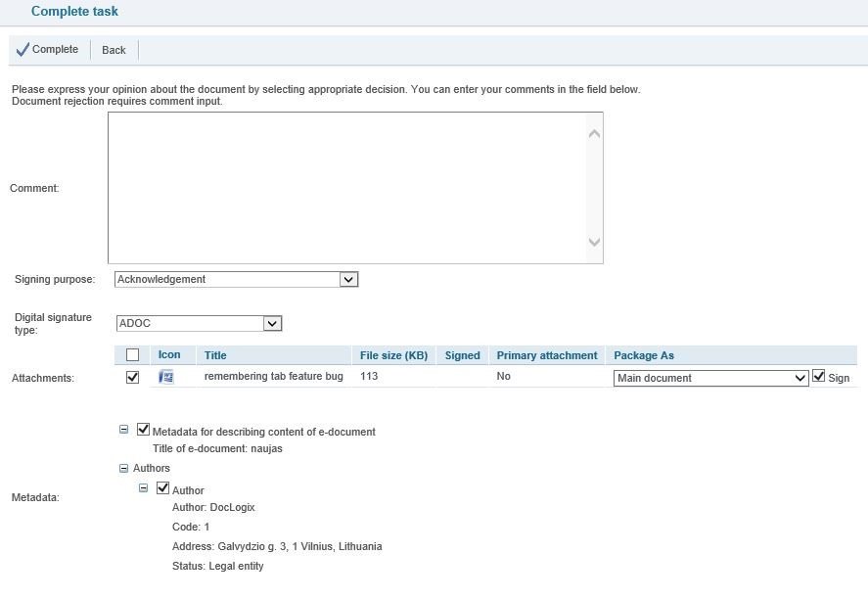Image resolution: width=868 pixels, height=600 pixels.
Task: Click the remembering tab feature bug attachment title
Action: click(273, 377)
